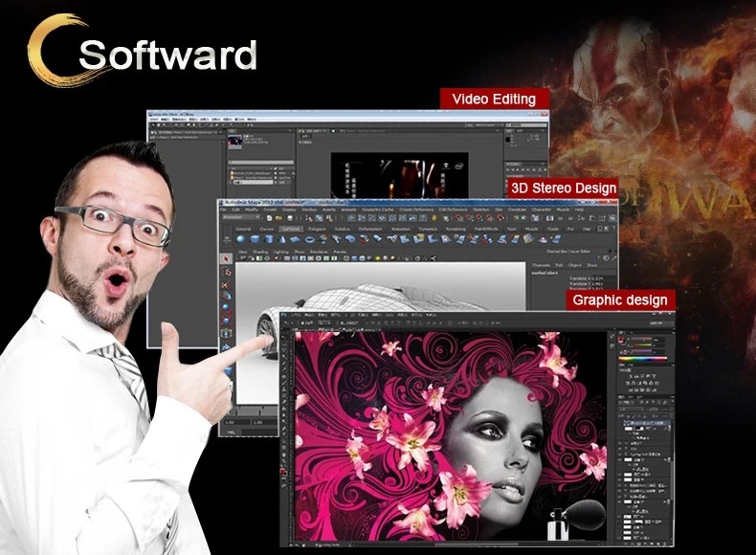
Task: Open Geometry Cache menu in Maya
Action: point(378,210)
